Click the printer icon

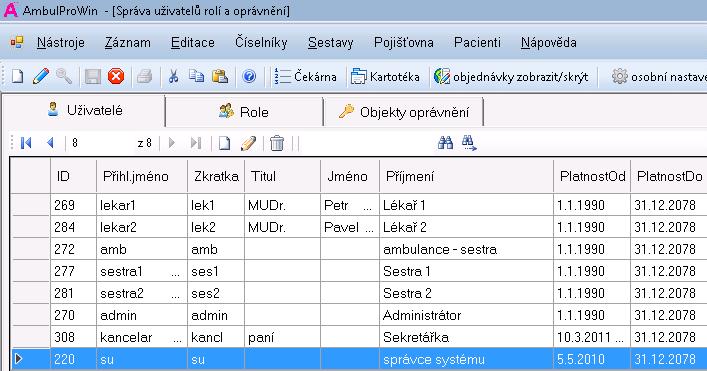tap(144, 76)
